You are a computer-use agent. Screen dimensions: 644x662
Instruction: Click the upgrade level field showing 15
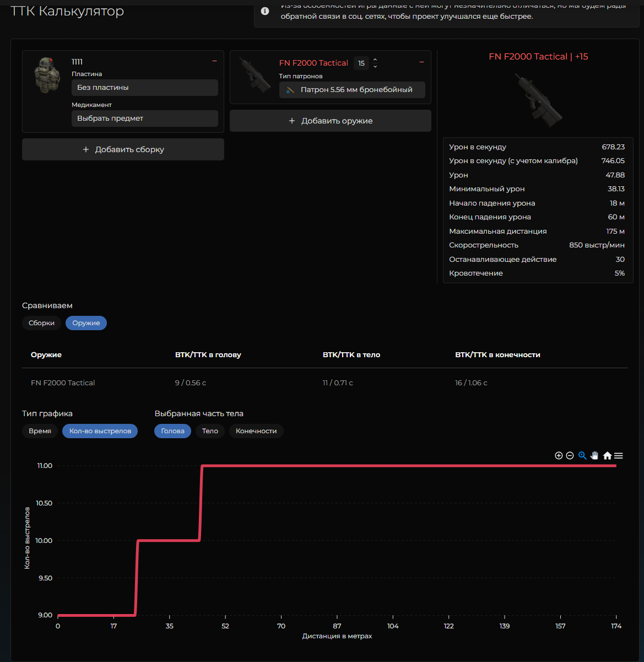(361, 63)
